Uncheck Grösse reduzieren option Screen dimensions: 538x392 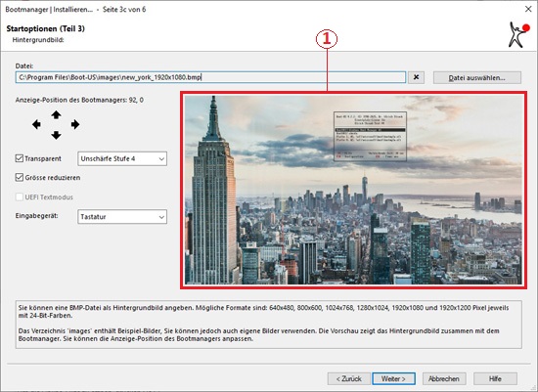20,178
